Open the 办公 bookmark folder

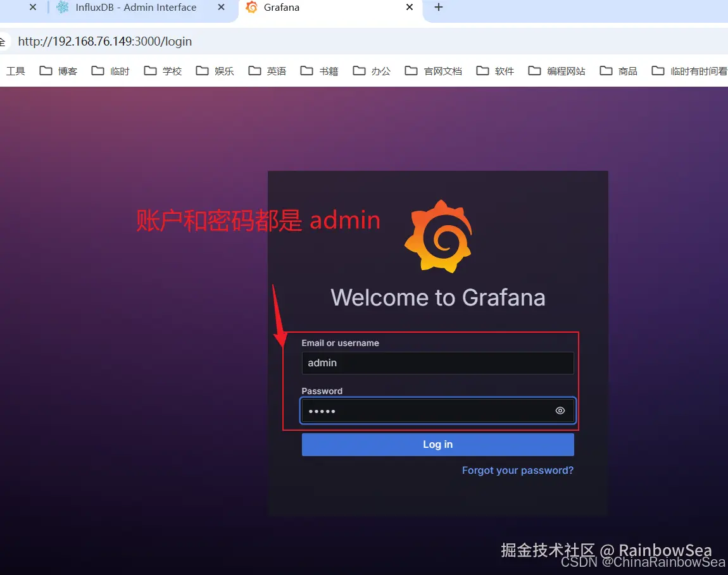[372, 71]
